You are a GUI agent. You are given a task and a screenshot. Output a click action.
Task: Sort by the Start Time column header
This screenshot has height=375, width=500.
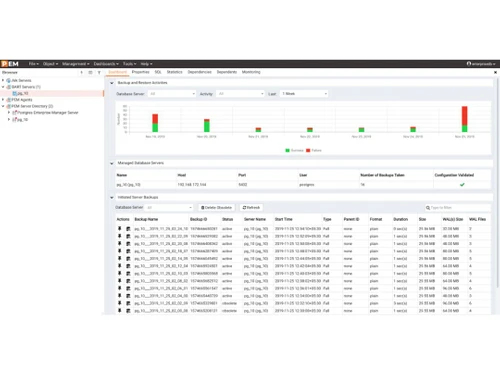[284, 219]
